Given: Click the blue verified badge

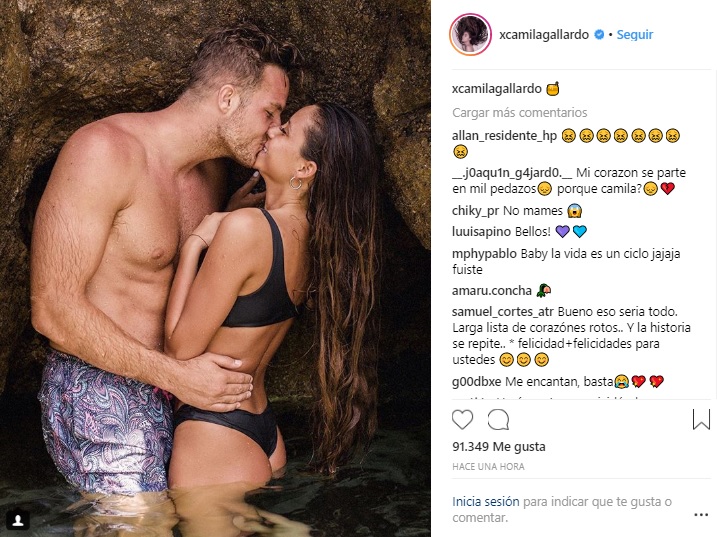Looking at the screenshot, I should pyautogui.click(x=599, y=35).
